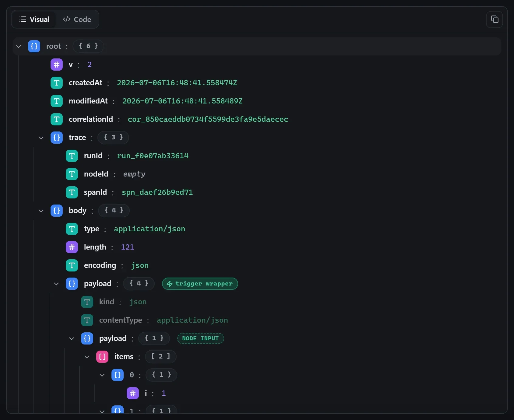
Task: Click the { 1 } badge of NODE INPUT payload
Action: pos(154,338)
